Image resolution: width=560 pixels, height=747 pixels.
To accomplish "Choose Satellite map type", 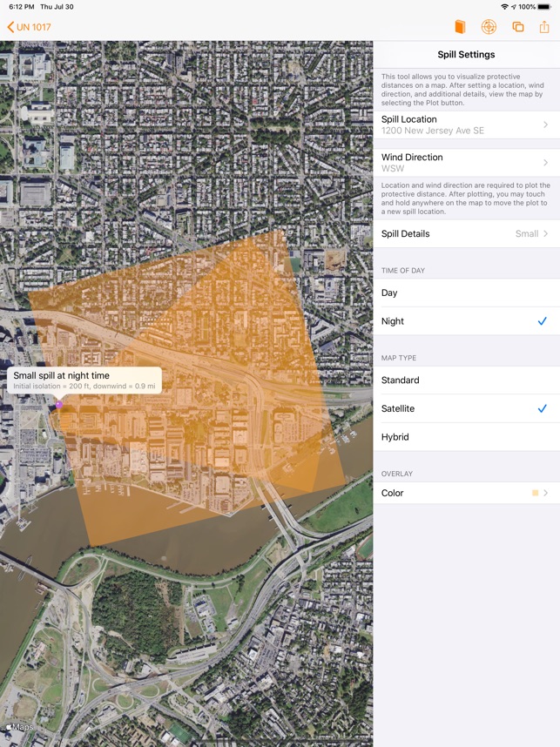I will tap(466, 408).
